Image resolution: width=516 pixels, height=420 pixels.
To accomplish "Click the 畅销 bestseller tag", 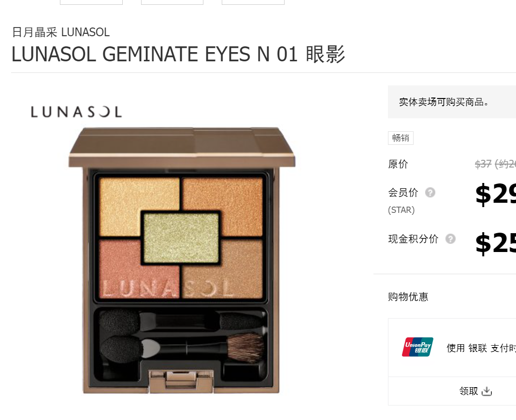I will click(x=401, y=138).
